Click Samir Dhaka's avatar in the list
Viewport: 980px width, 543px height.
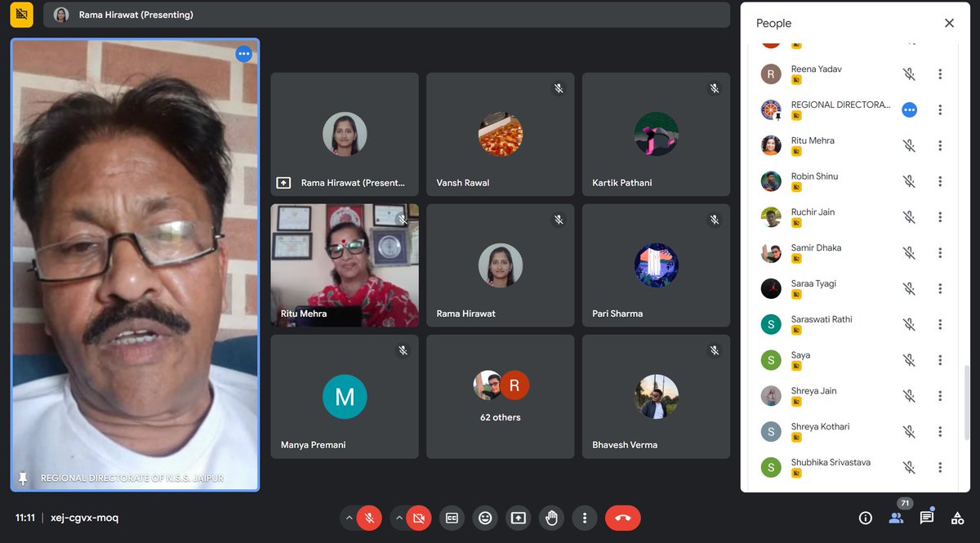click(771, 253)
